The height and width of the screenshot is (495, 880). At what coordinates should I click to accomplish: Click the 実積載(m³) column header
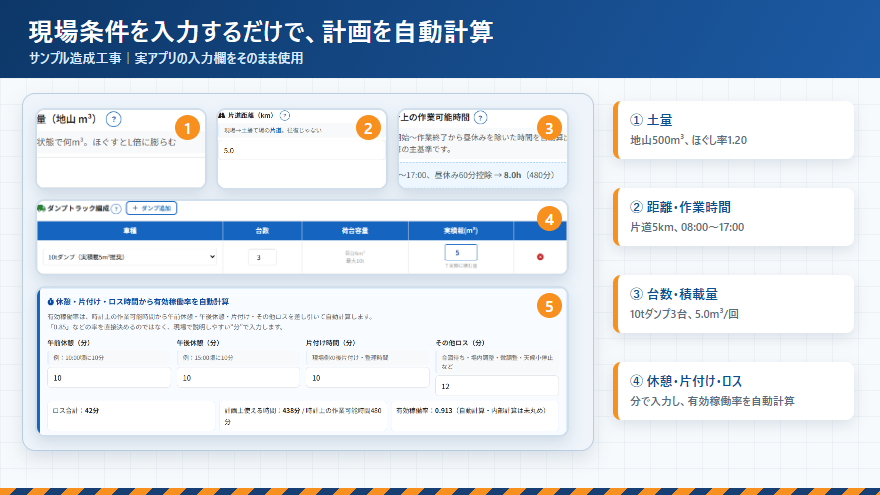click(461, 231)
